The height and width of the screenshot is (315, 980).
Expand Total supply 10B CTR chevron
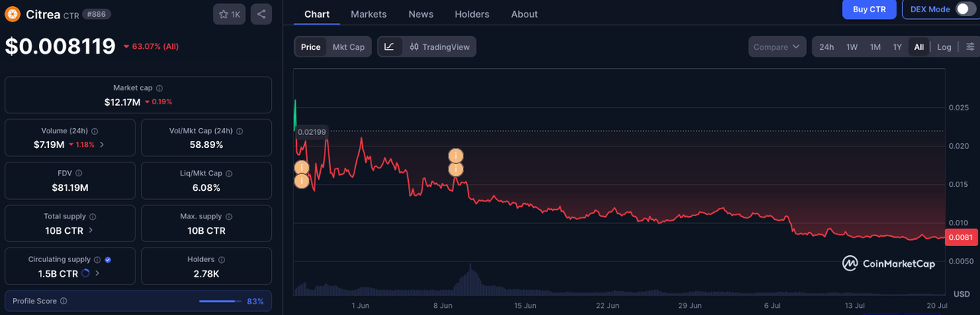(91, 230)
